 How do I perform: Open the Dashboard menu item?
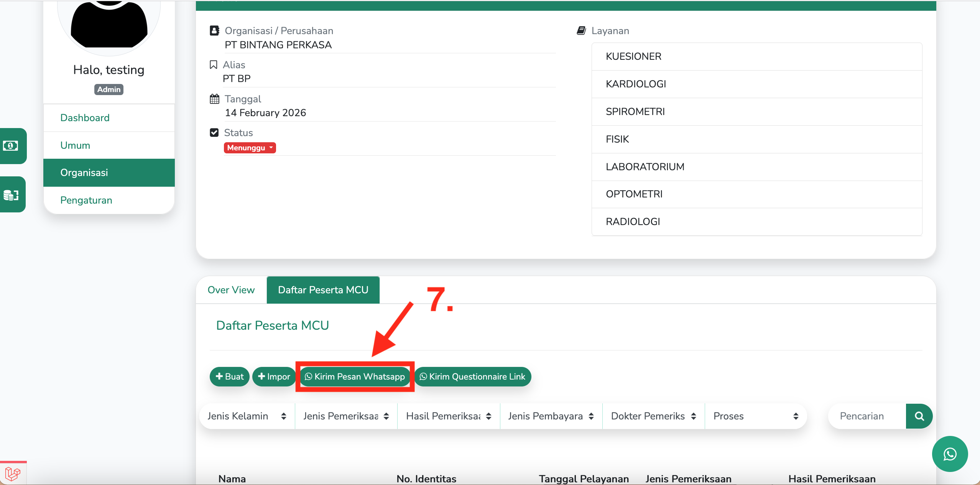pos(85,118)
